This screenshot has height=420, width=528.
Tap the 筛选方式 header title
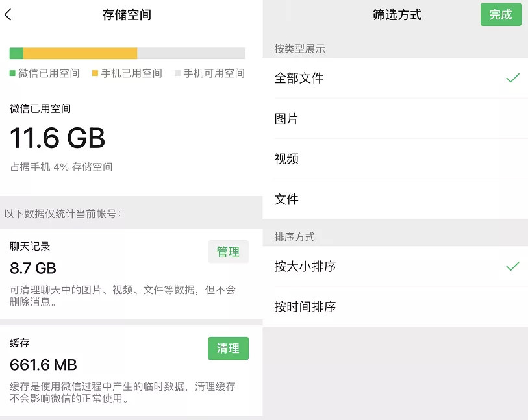[397, 15]
